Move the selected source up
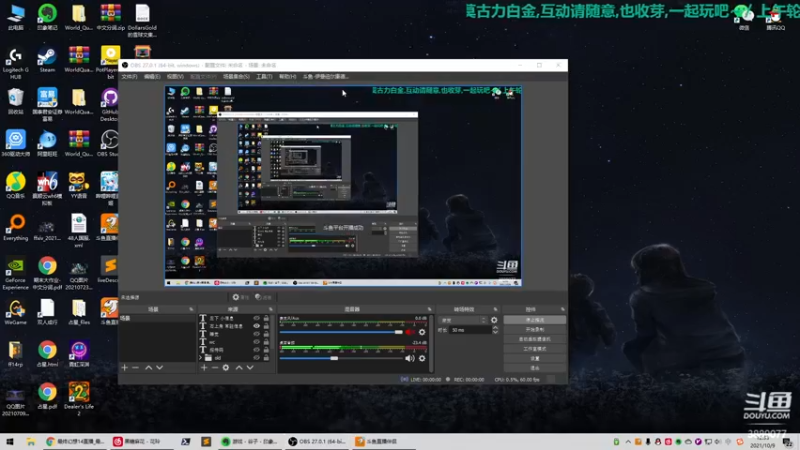The height and width of the screenshot is (450, 800). (239, 367)
